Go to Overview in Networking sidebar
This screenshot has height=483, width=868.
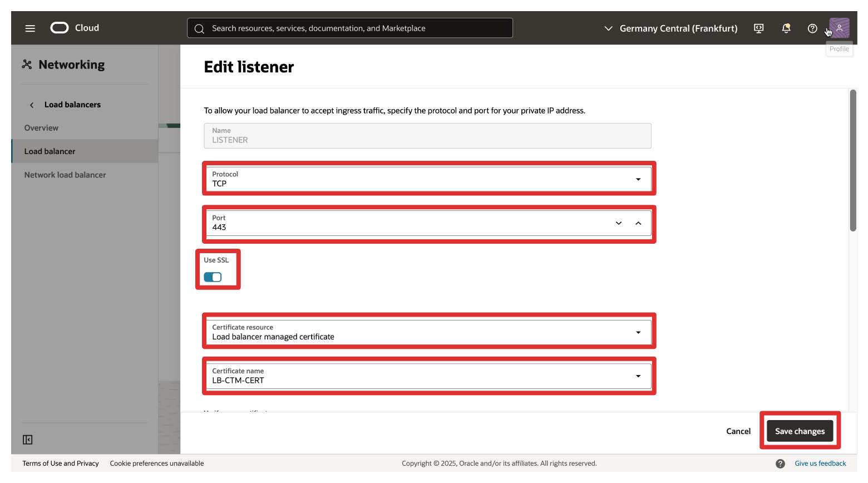(41, 128)
